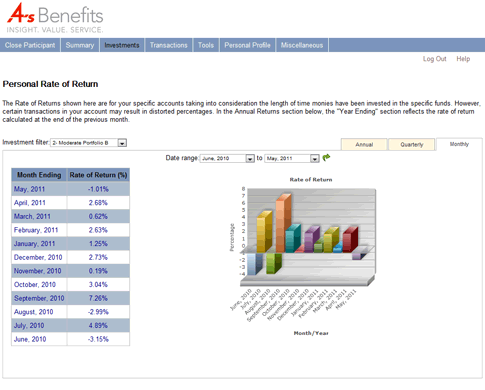Select the December, 2010 row label
485x390 pixels.
[x=38, y=258]
